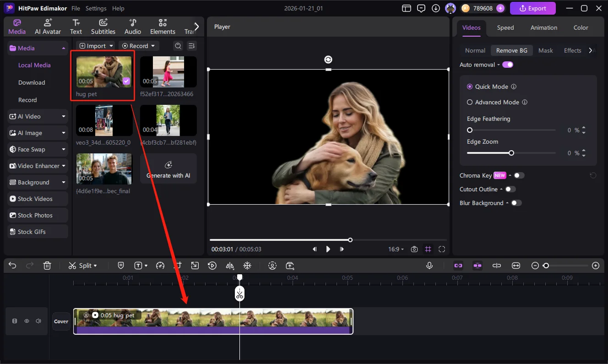Open the Import dropdown in the media panel
The height and width of the screenshot is (364, 608).
96,45
